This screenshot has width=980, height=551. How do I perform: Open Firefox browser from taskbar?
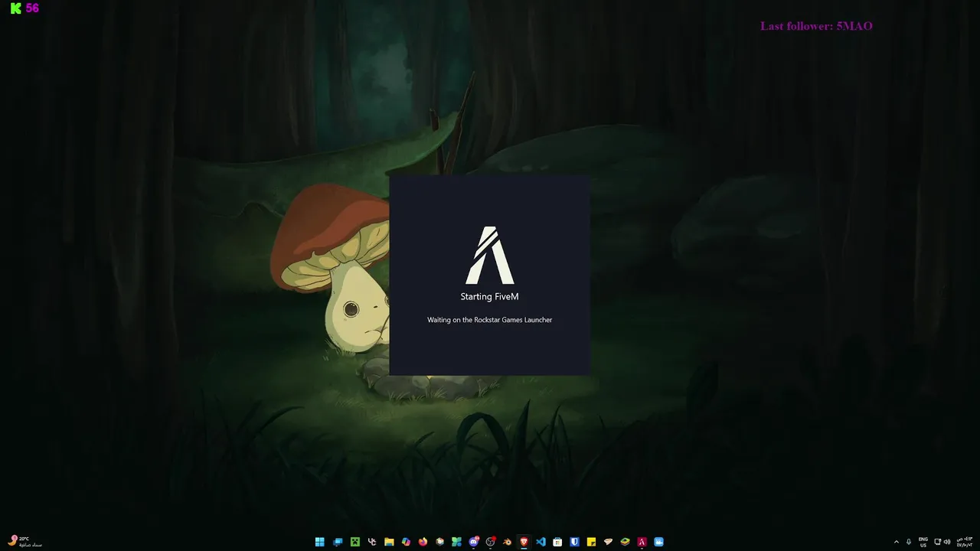click(423, 542)
